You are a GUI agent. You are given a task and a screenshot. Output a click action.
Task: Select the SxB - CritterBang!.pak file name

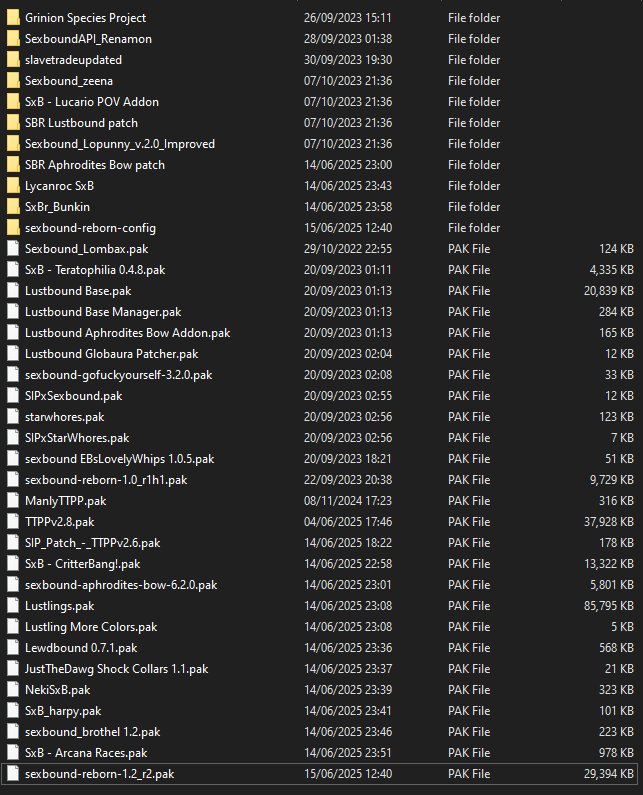[x=83, y=564]
